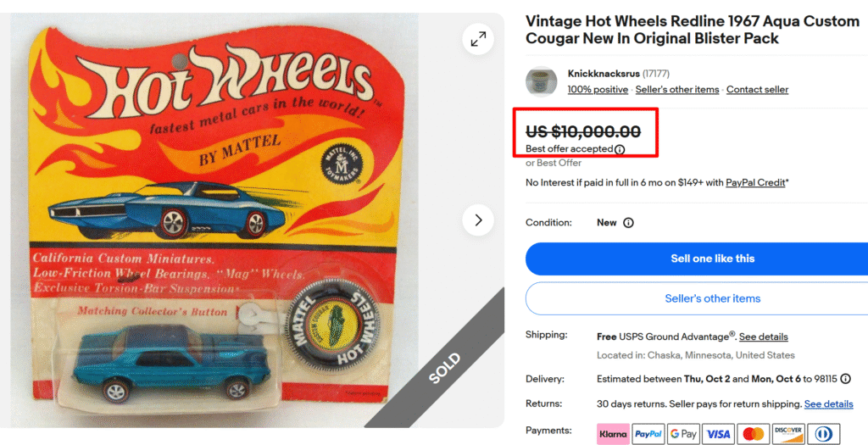This screenshot has height=445, width=868.
Task: Click the Visa card icon
Action: point(717,434)
